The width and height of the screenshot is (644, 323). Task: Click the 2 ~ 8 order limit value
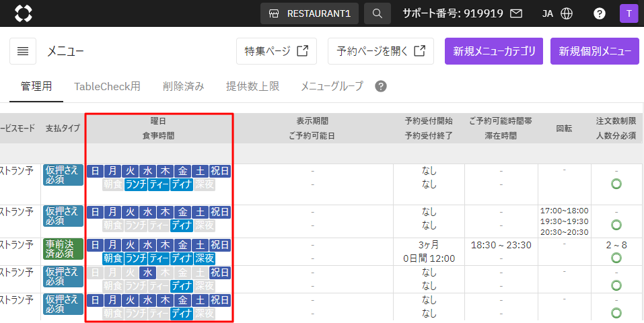click(616, 245)
